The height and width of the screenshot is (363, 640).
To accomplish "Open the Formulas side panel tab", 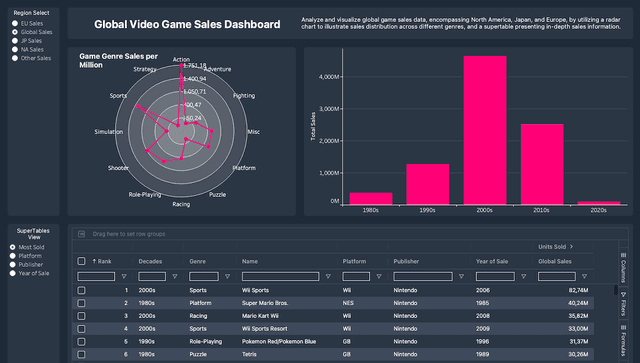I will click(623, 341).
